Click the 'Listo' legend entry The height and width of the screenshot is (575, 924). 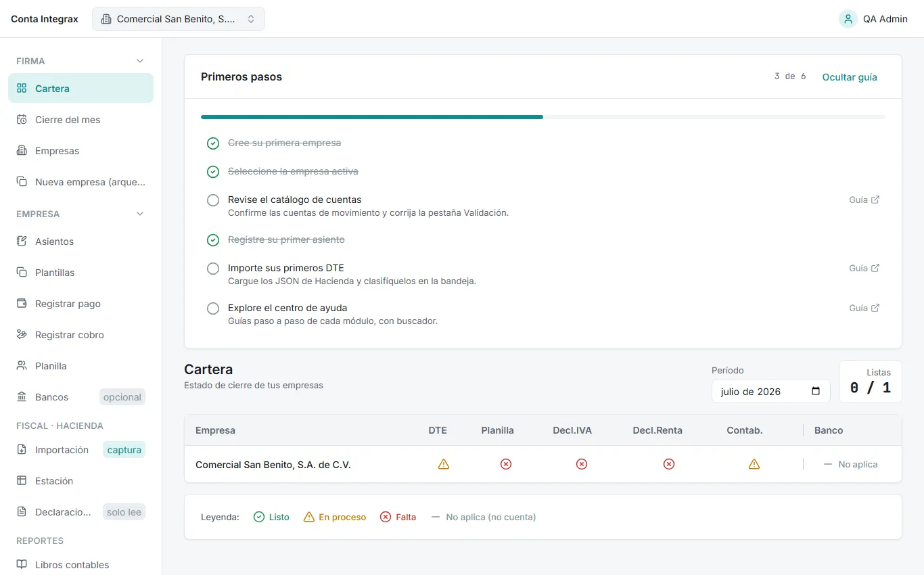[x=271, y=517]
